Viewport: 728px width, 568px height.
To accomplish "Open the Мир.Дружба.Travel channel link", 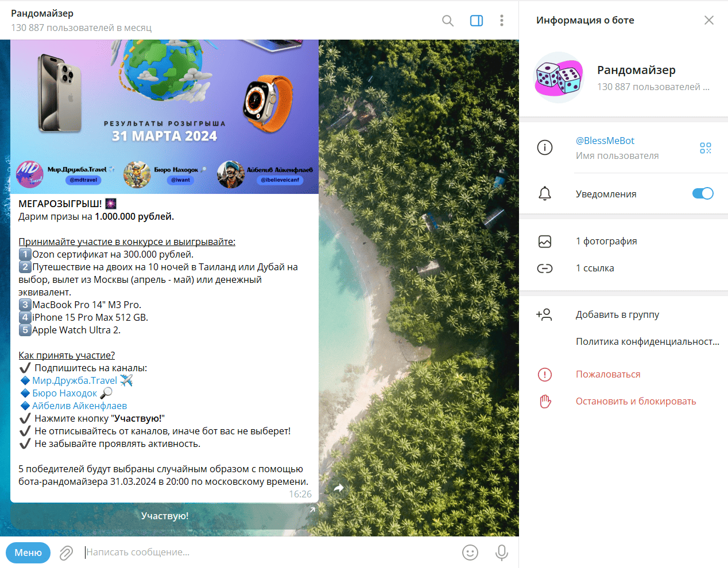I will pos(75,380).
